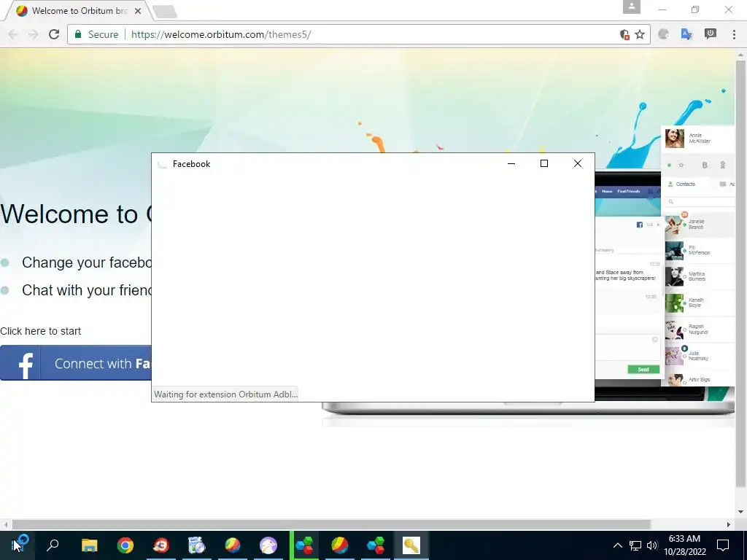Open the browser's three-dot menu
This screenshot has width=747, height=560.
734,34
